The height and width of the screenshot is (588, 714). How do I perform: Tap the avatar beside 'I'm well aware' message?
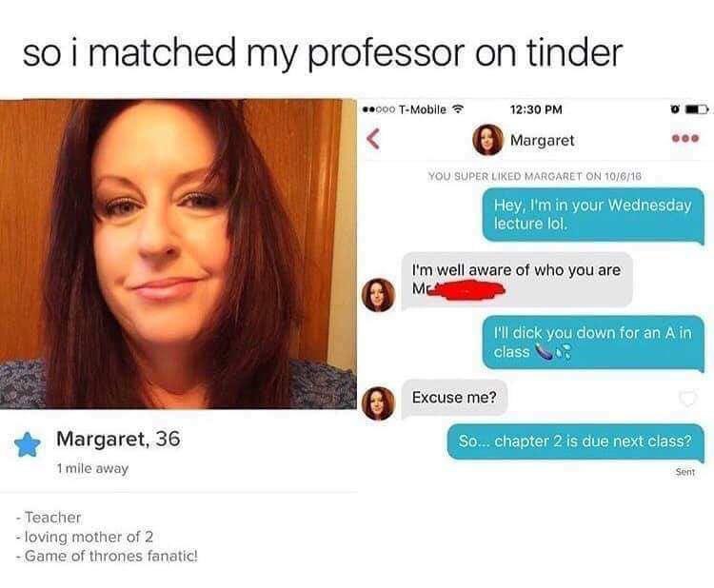pos(378,295)
